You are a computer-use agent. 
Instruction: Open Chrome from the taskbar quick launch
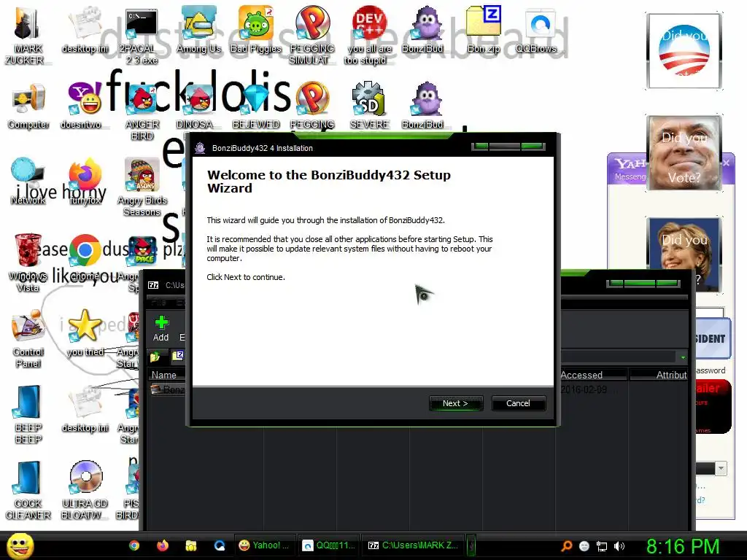pyautogui.click(x=134, y=545)
